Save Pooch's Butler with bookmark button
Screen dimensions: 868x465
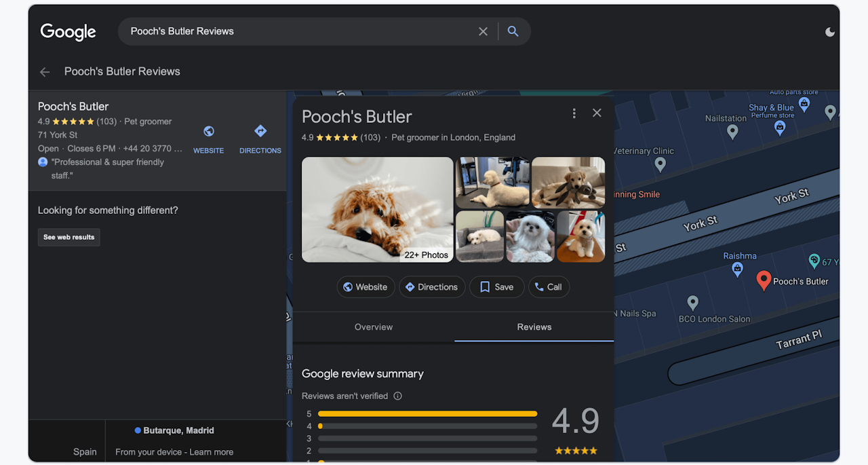click(x=497, y=287)
